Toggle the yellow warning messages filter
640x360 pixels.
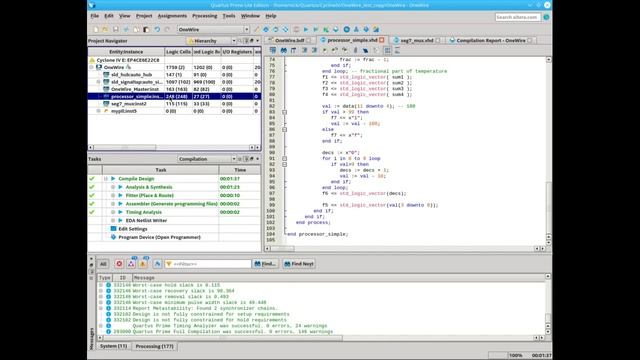[143, 264]
